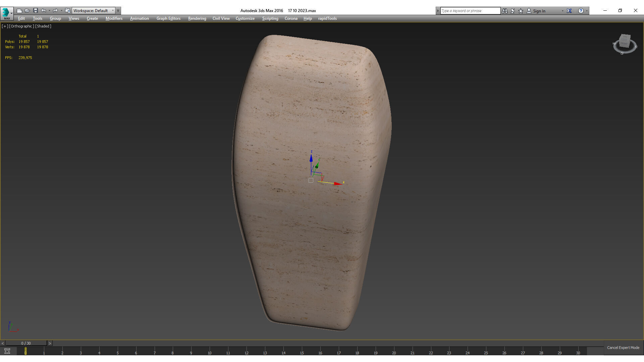This screenshot has width=644, height=362.
Task: Click the Set Project Folder icon
Action: point(67,11)
